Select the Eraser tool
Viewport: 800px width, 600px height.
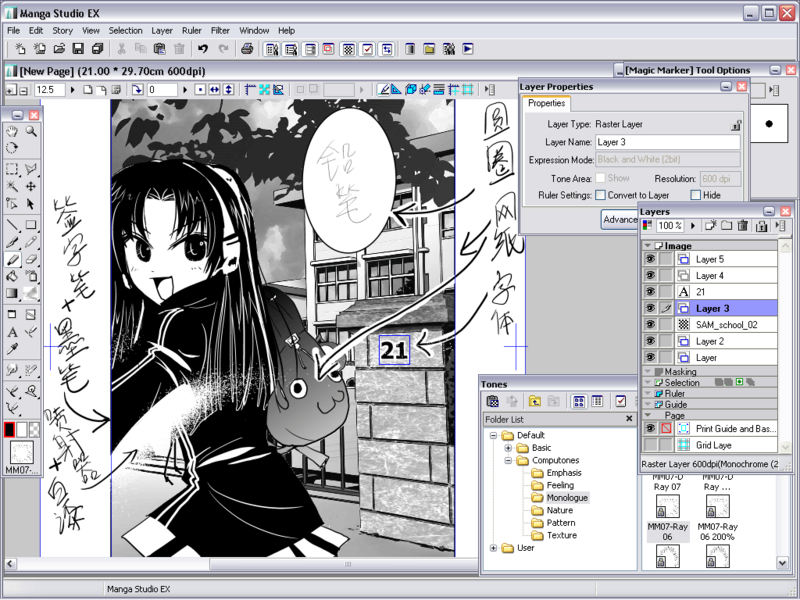point(31,259)
